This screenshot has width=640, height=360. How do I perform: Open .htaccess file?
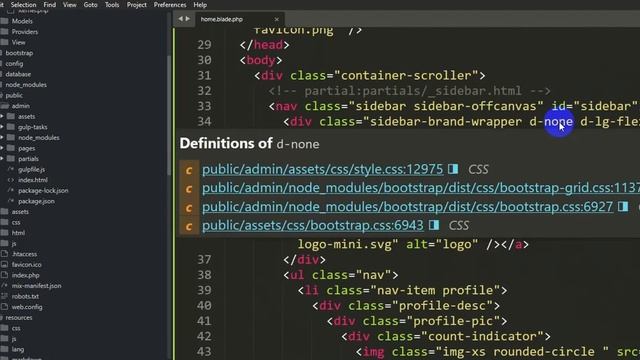click(24, 254)
